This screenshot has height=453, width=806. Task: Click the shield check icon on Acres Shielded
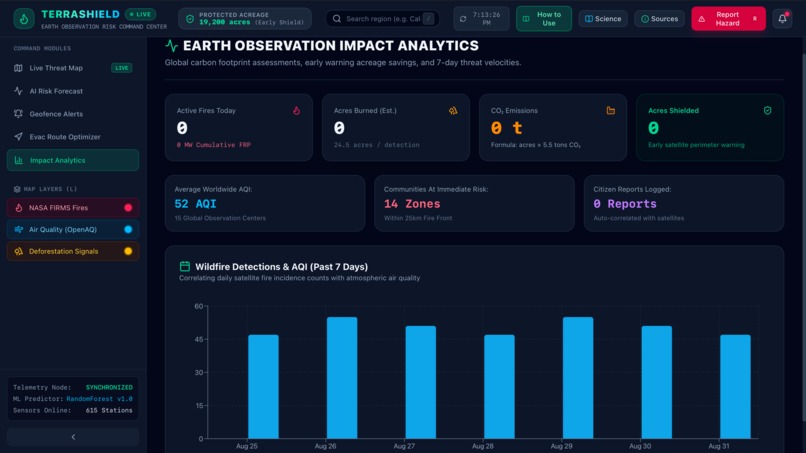767,111
